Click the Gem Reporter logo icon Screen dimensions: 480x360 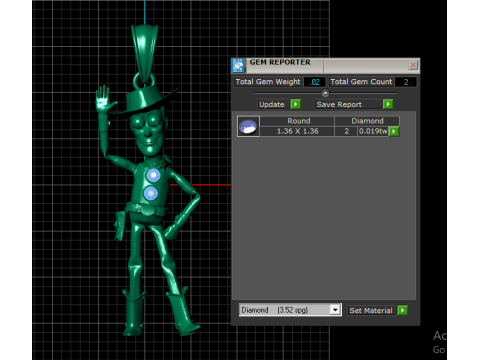click(x=238, y=65)
